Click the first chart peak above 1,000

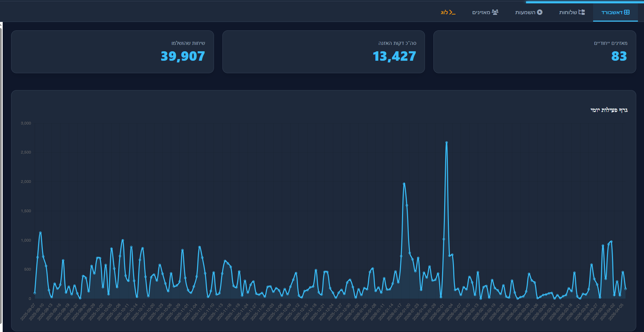(40, 232)
